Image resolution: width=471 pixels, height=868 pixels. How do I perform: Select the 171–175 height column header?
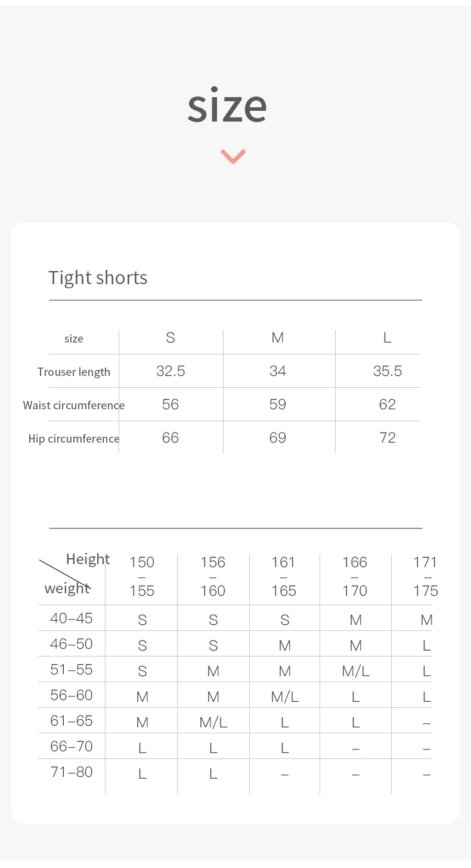[425, 576]
